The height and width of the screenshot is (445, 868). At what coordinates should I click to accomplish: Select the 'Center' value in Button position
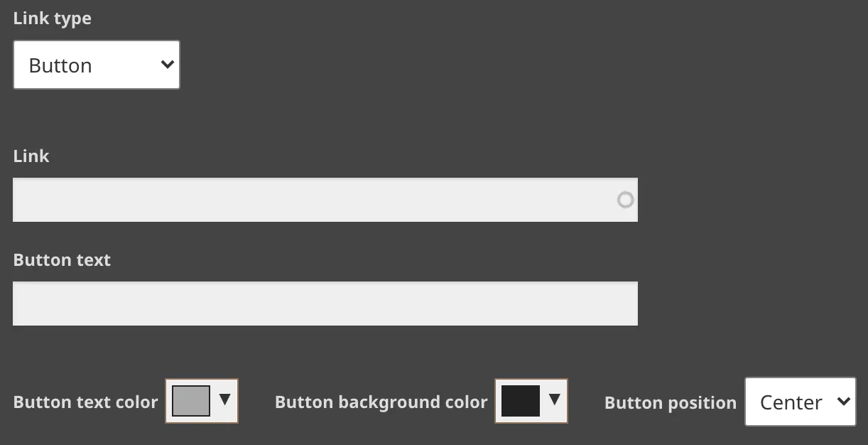791,402
